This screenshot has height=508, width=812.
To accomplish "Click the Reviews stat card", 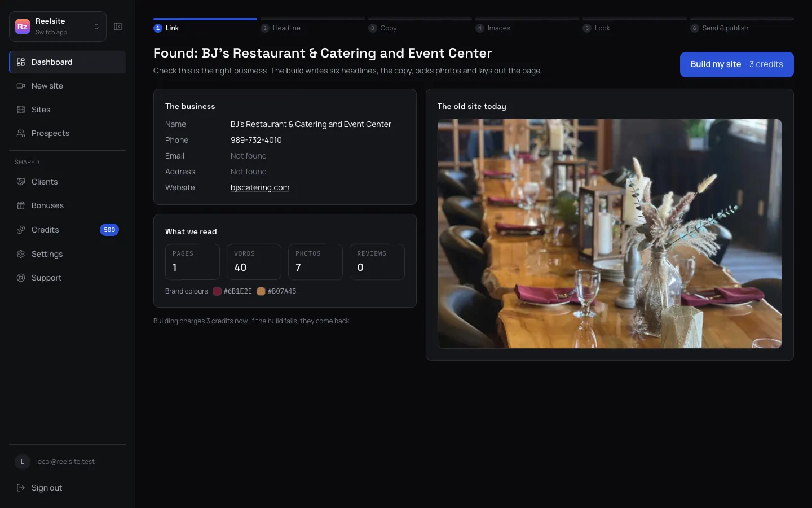I will 377,262.
